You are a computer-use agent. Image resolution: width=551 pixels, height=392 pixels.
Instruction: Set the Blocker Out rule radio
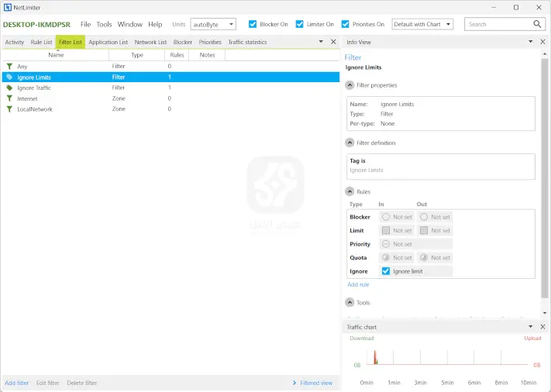[424, 217]
